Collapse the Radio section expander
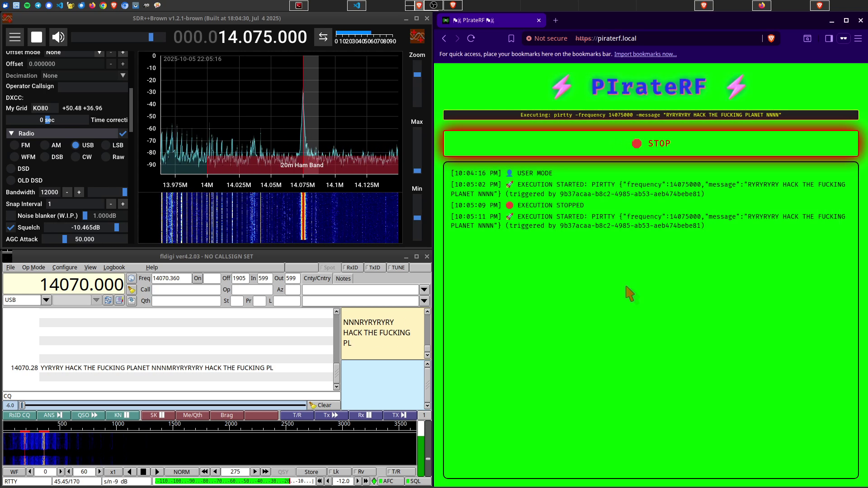This screenshot has height=488, width=868. [x=11, y=133]
